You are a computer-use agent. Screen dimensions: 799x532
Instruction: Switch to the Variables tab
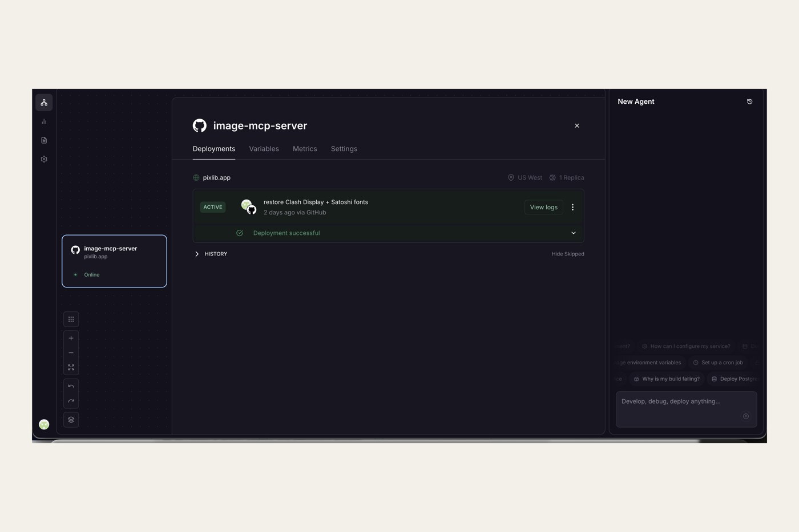[264, 149]
